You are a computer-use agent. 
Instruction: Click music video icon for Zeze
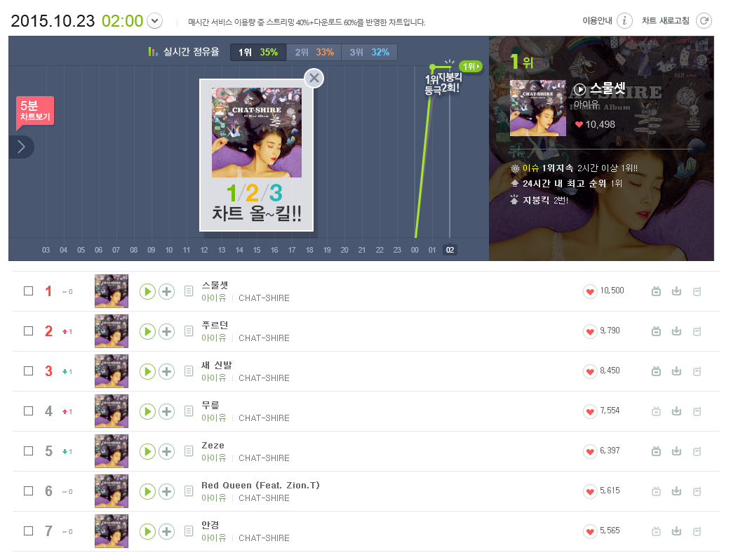pyautogui.click(x=656, y=451)
